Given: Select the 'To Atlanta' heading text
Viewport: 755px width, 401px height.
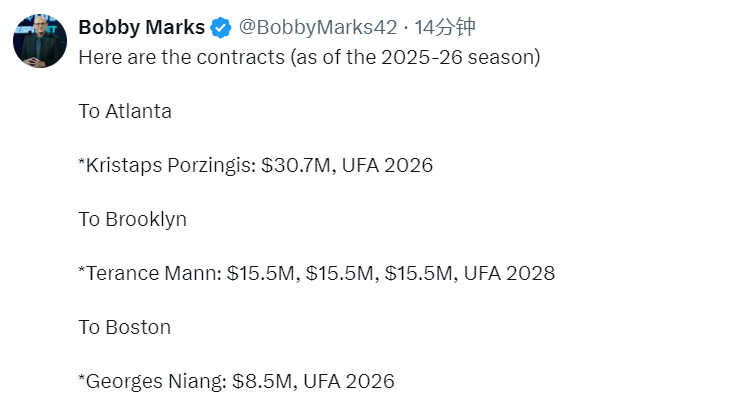Looking at the screenshot, I should click(125, 111).
